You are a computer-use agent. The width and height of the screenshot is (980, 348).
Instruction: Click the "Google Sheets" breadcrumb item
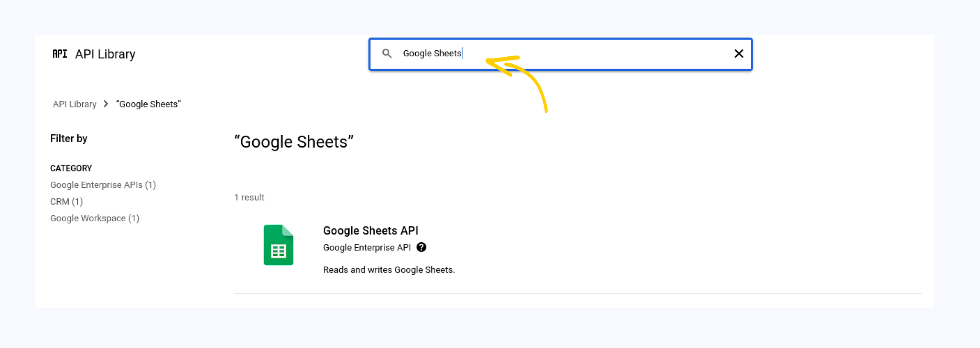149,104
